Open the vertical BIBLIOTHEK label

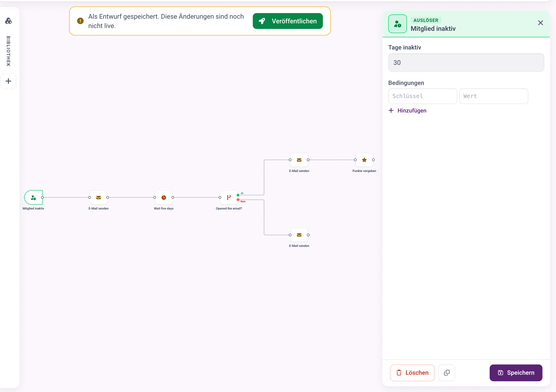[x=8, y=51]
